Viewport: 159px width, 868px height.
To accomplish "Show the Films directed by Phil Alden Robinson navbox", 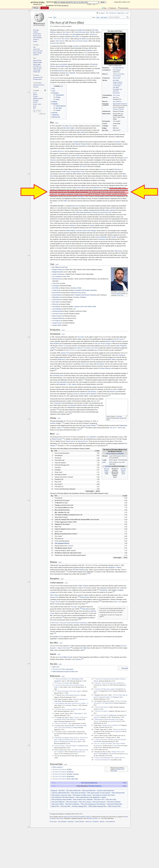I will [125, 786].
